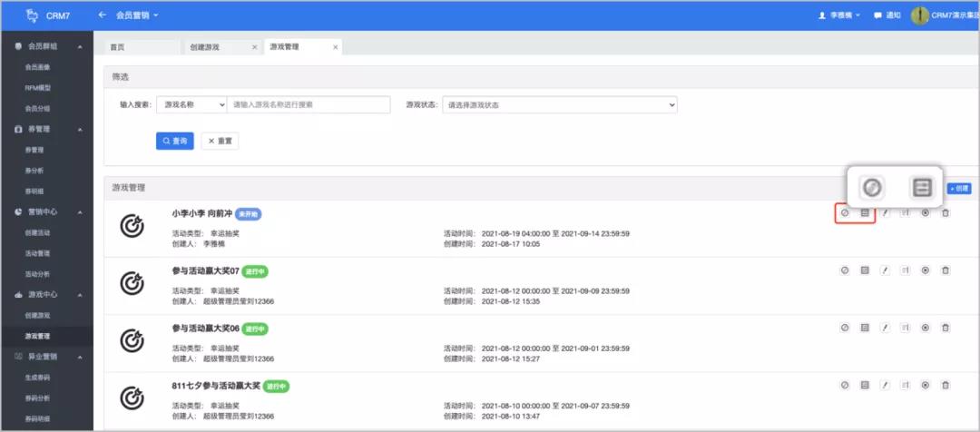Close the 游戏管理 tab
The width and height of the screenshot is (980, 432).
tap(335, 47)
